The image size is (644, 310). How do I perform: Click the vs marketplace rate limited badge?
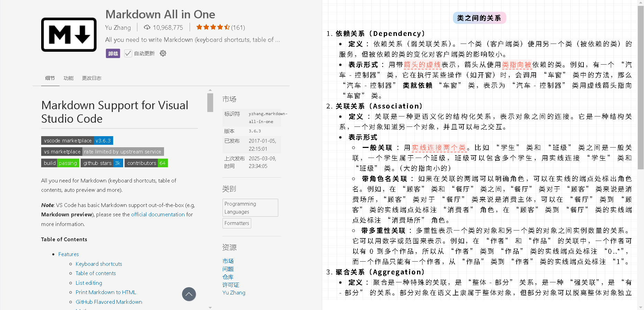[x=102, y=152]
